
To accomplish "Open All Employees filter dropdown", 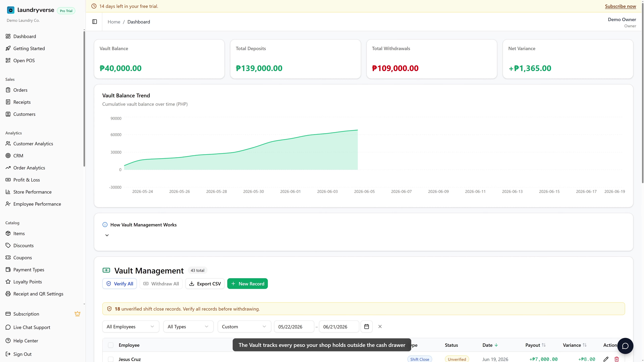I will [x=130, y=326].
